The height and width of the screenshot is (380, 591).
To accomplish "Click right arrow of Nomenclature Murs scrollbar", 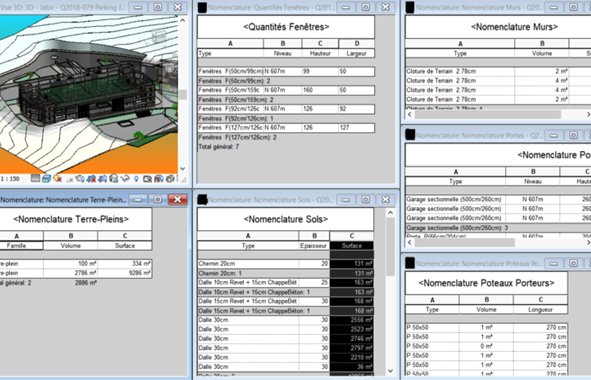I will [588, 114].
